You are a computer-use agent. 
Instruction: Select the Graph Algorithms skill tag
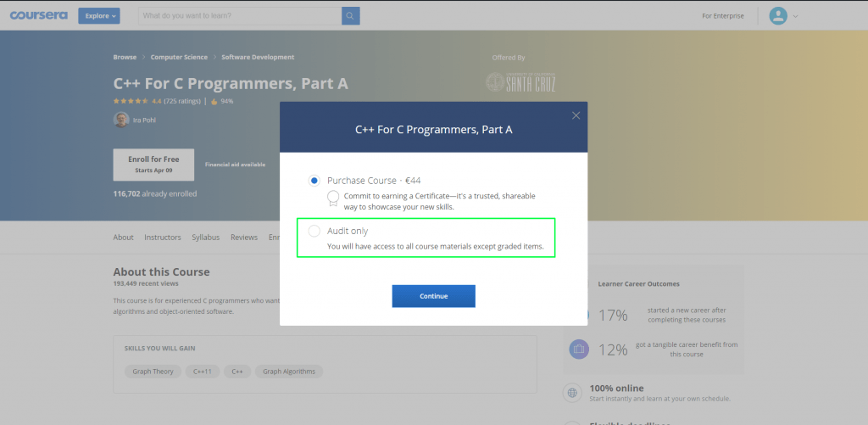[289, 372]
